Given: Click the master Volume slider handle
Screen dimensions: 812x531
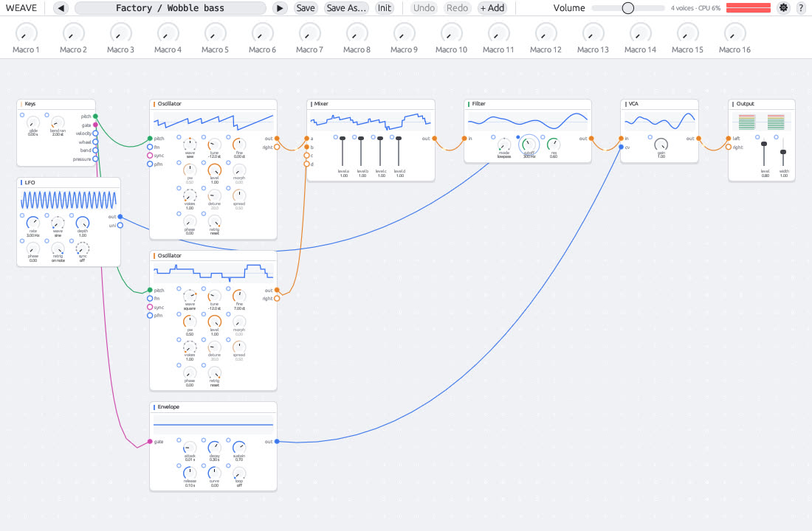Looking at the screenshot, I should [627, 8].
